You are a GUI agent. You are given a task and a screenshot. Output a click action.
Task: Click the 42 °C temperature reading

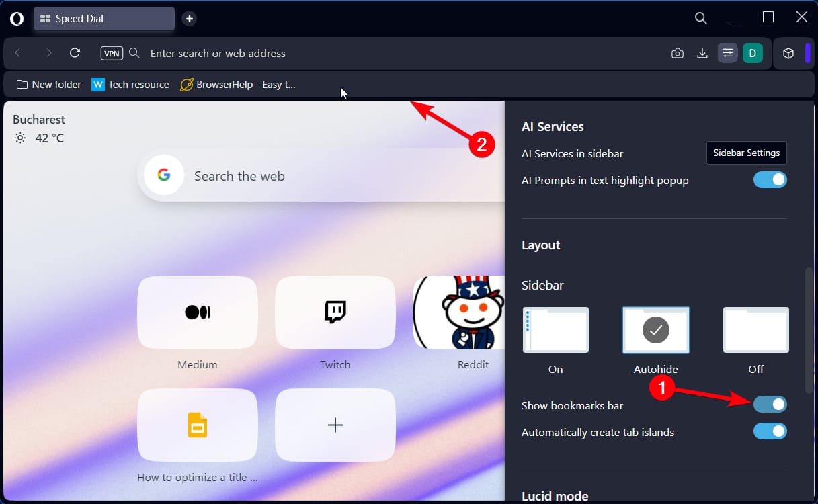click(50, 138)
